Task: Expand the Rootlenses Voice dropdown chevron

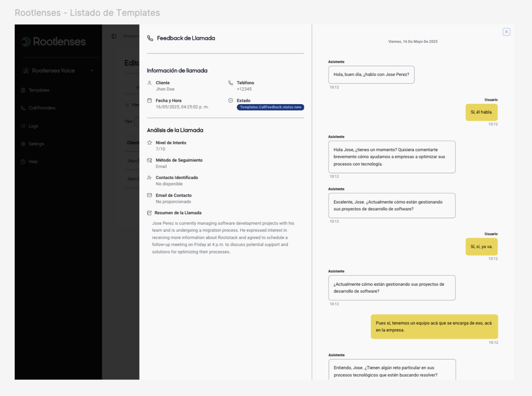Action: [92, 71]
